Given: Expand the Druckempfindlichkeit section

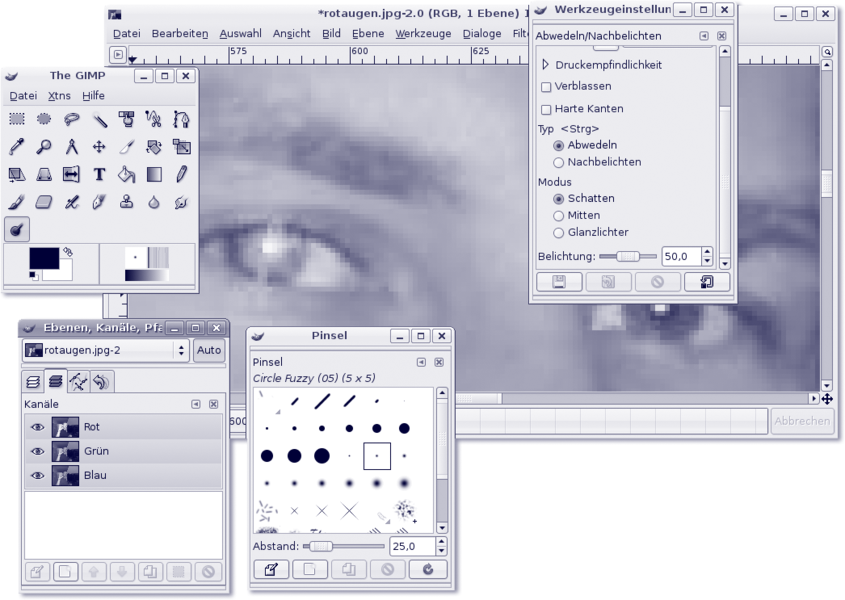Looking at the screenshot, I should 546,65.
